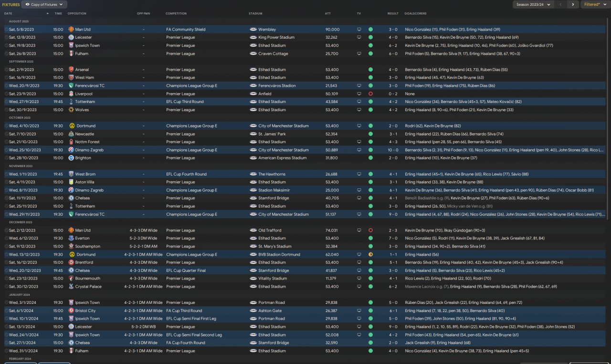Click the Newcastle club badge
The image size is (611, 364).
click(x=71, y=134)
